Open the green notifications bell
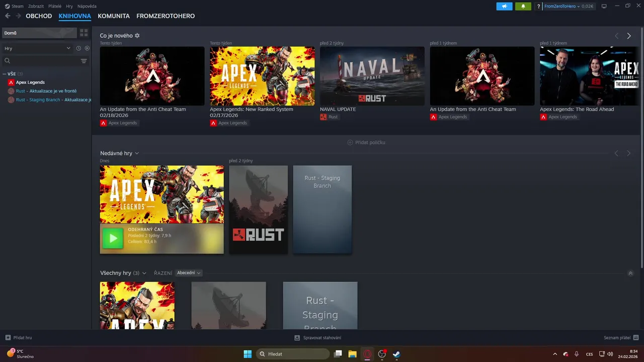This screenshot has height=362, width=644. 523,7
